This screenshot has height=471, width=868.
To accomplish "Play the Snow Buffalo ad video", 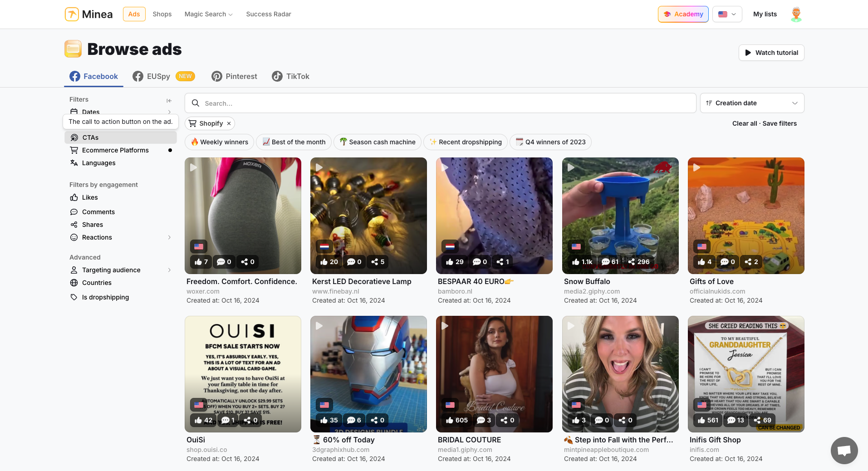I will point(571,167).
